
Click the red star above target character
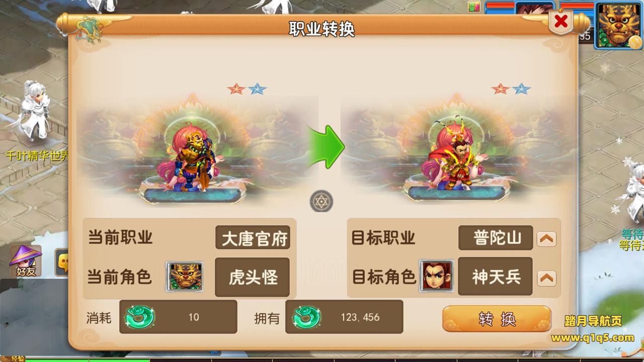coord(500,89)
